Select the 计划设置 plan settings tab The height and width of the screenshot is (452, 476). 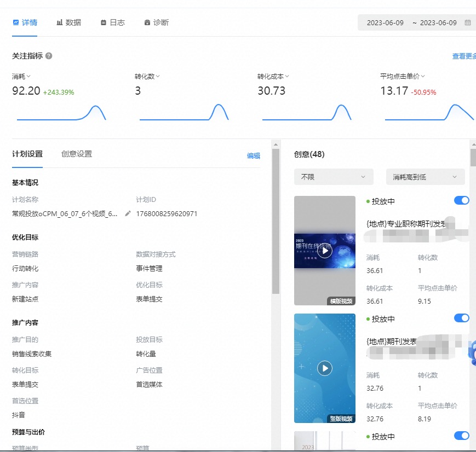27,154
